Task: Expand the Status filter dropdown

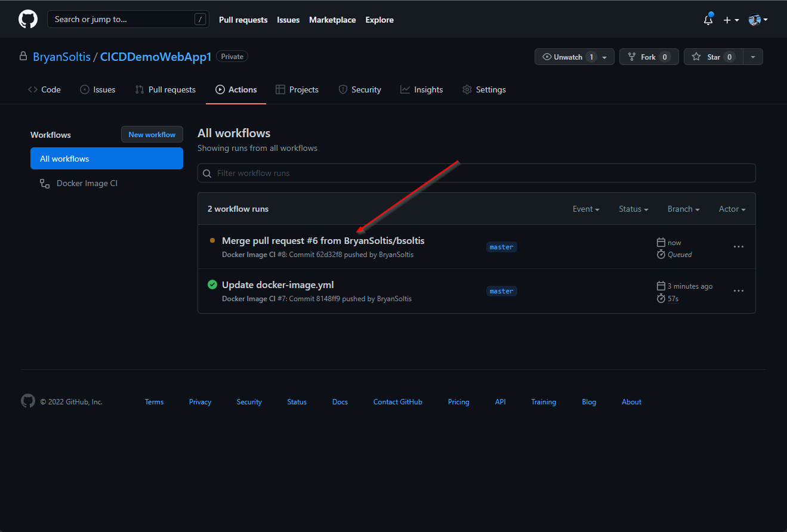Action: [634, 209]
